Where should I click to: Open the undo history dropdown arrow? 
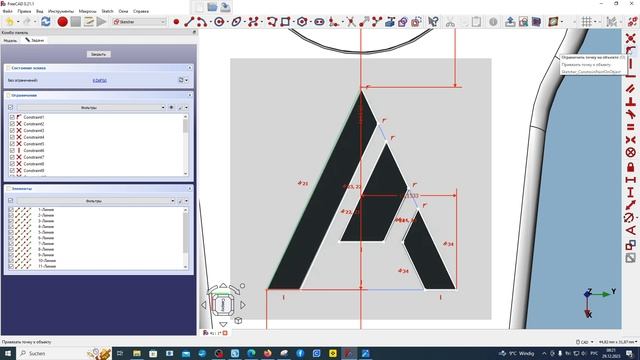(18, 22)
